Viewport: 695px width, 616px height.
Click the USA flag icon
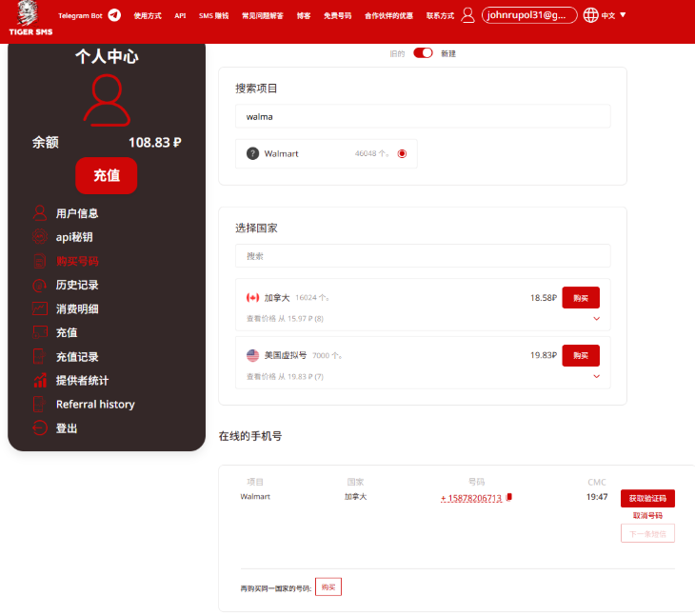(x=252, y=355)
